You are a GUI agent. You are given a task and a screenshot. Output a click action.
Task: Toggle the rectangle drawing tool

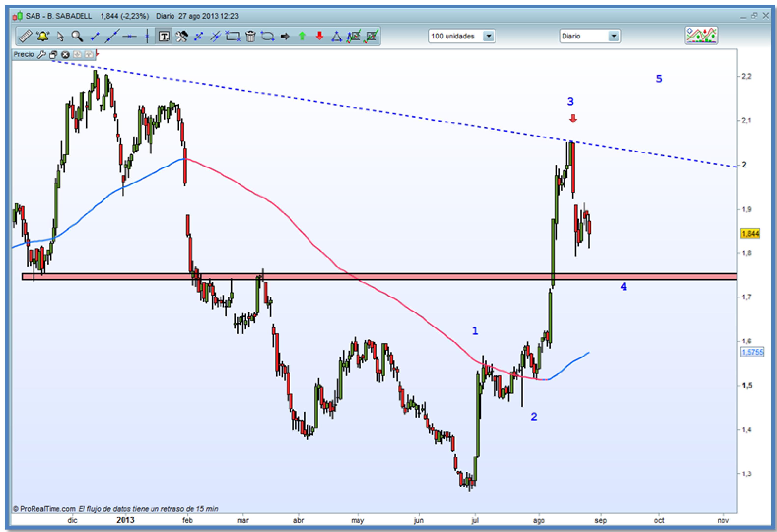(233, 36)
